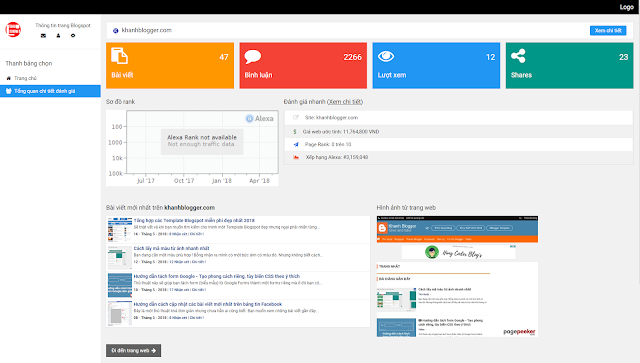Click the eye icon on Lượt xem card
This screenshot has height=363, width=640.
[x=386, y=56]
